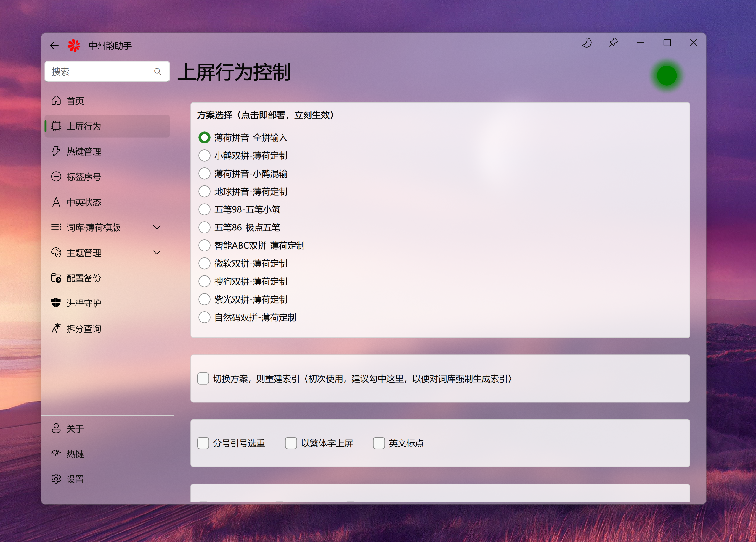Go to 进程守护 via the shield icon

click(56, 303)
